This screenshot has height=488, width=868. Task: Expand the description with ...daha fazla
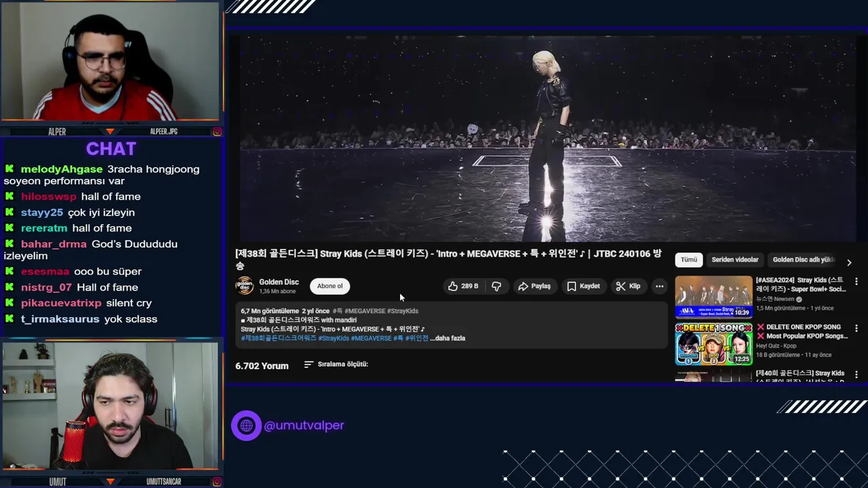448,338
